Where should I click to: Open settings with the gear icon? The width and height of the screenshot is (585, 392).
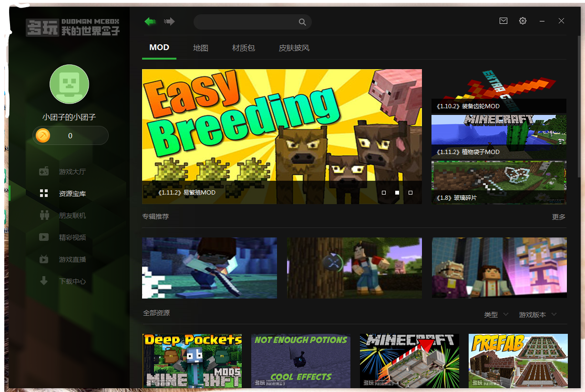523,21
